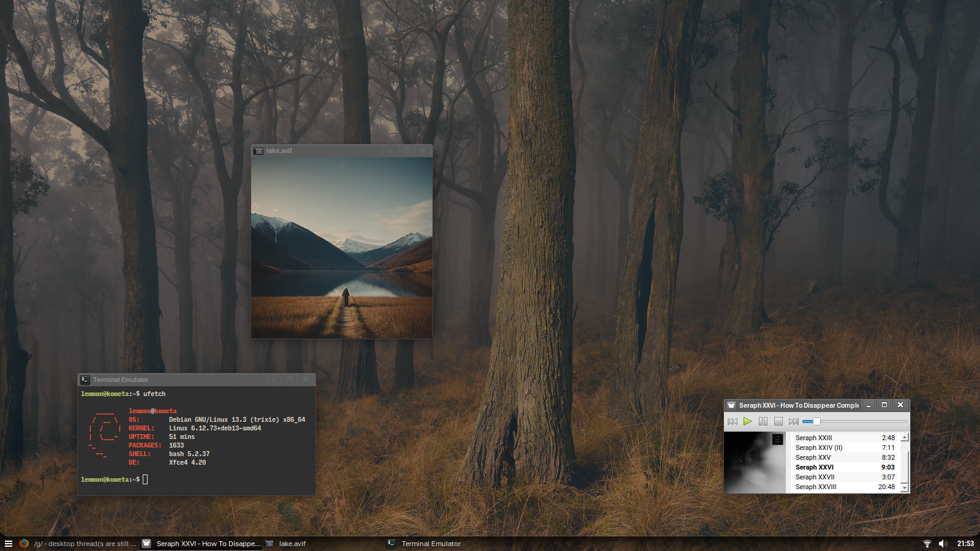Image resolution: width=980 pixels, height=551 pixels.
Task: Click the 'ufetch' command text in the terminal
Action: click(154, 394)
